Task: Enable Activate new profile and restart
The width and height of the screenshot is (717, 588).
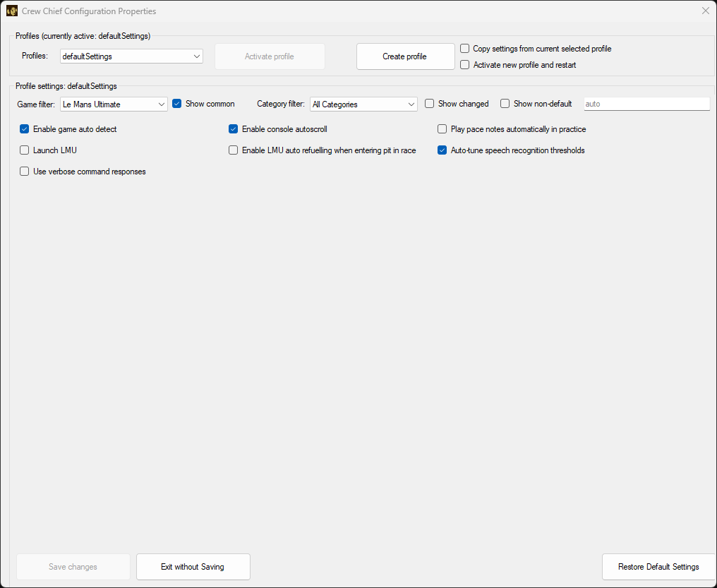Action: point(464,64)
